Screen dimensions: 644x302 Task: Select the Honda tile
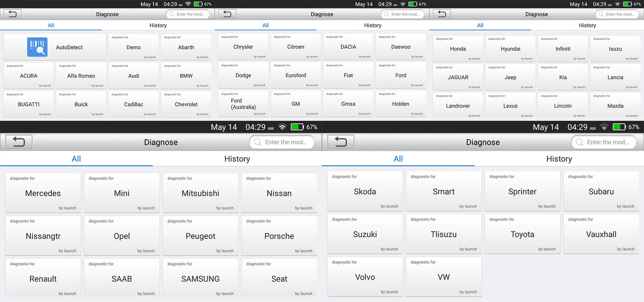pyautogui.click(x=458, y=49)
